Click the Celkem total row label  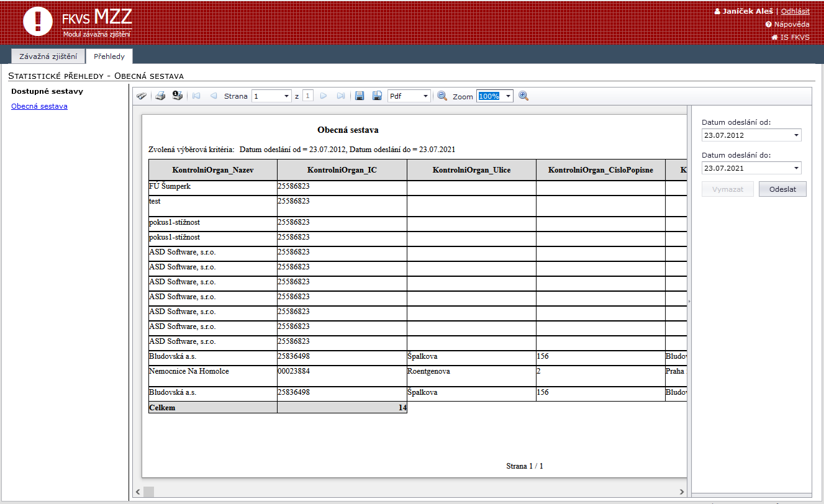213,408
